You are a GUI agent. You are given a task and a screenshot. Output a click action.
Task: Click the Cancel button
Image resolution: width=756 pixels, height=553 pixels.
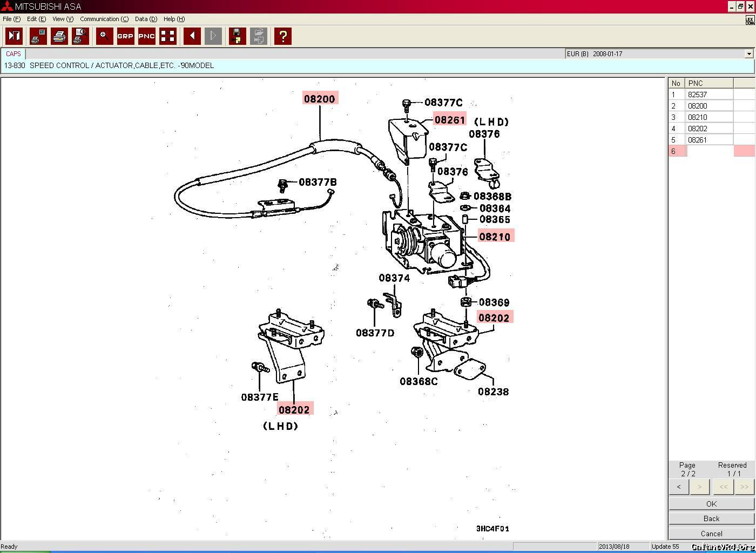[x=711, y=534]
